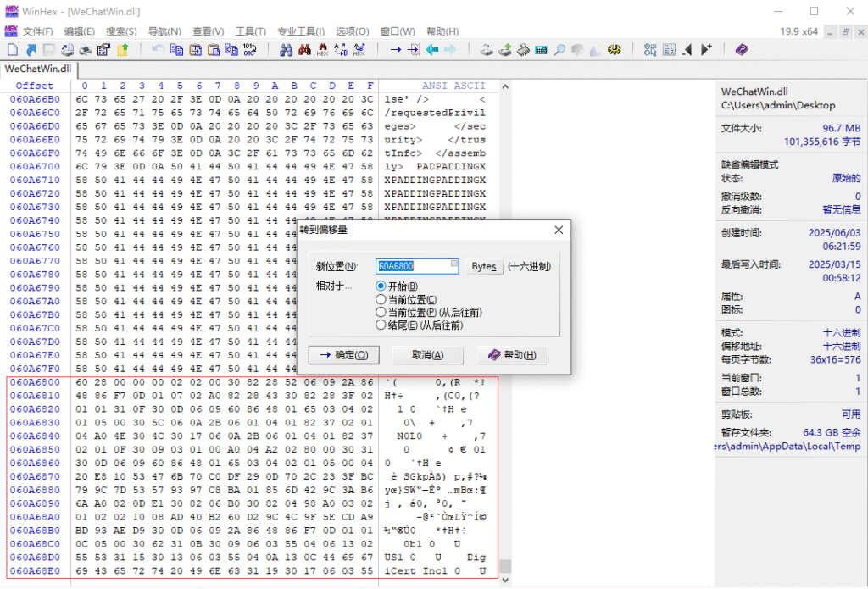Screen dimensions: 868x589
Task: Select the 当前位置(C) radio option
Action: click(x=381, y=299)
